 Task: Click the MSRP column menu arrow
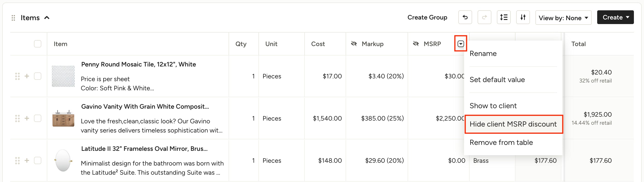tap(460, 44)
